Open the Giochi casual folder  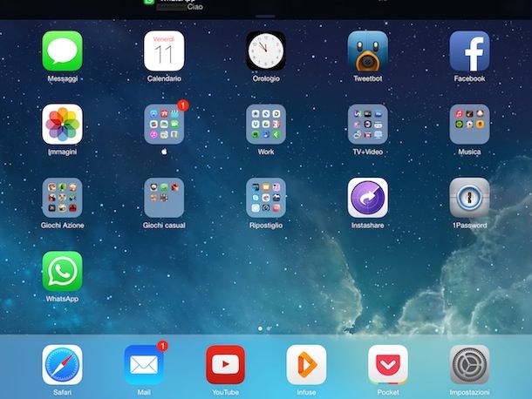coord(164,198)
